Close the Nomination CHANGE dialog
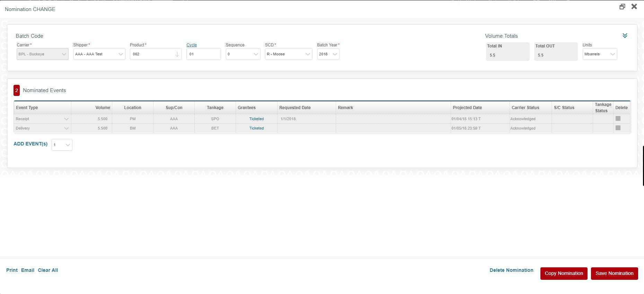This screenshot has width=644, height=294. click(634, 7)
